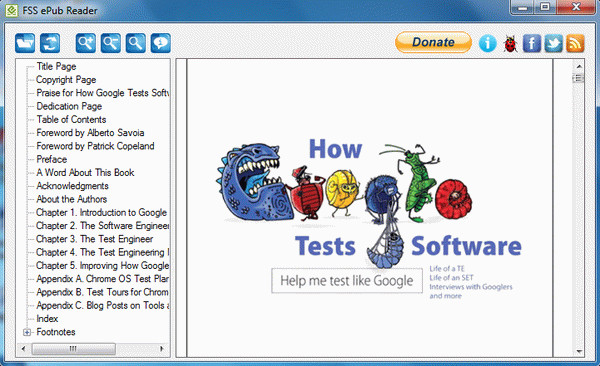
Task: Select the Index entry
Action: [47, 319]
